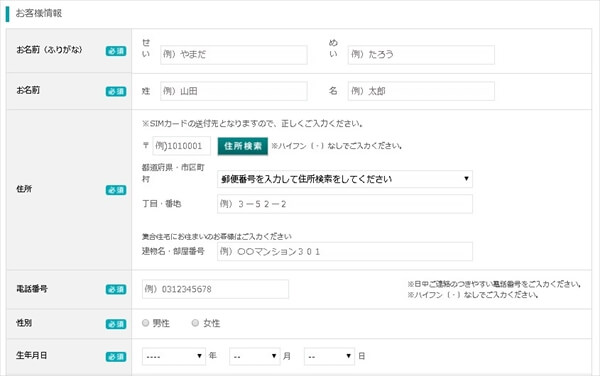Click the 必須 badge beside 住所
This screenshot has width=600, height=376.
click(x=116, y=190)
